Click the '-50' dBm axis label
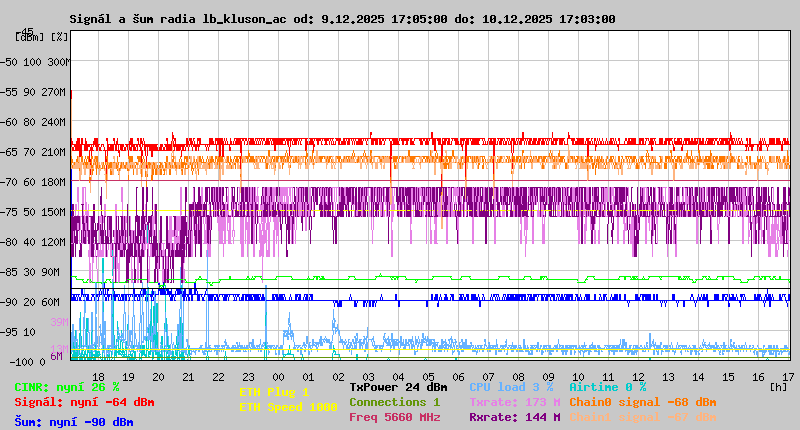The image size is (800, 430). click(8, 62)
